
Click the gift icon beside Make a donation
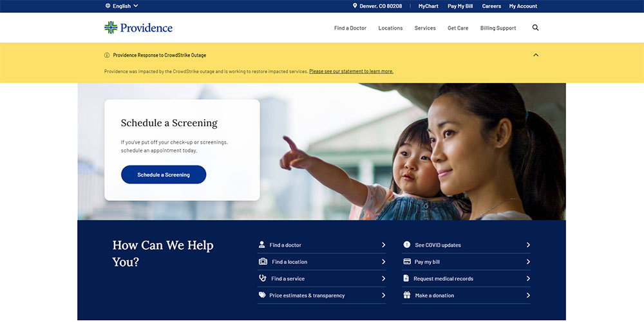tap(406, 295)
